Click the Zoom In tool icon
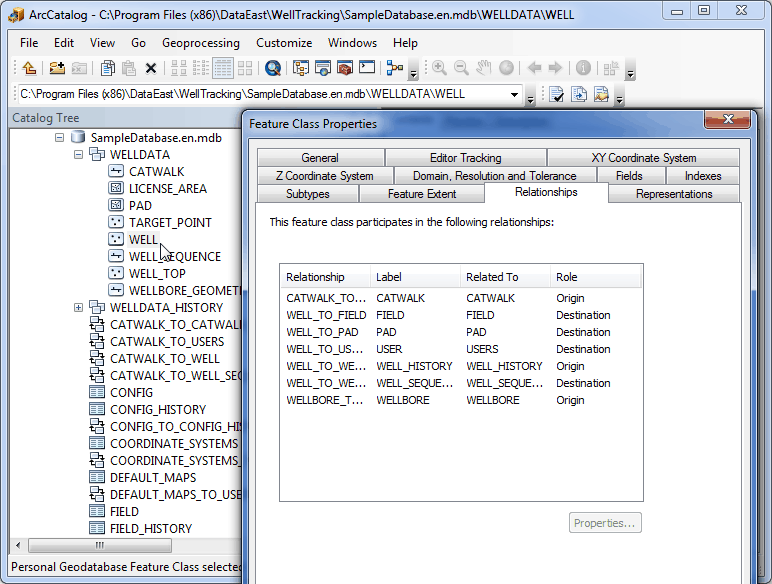Screen dimensions: 772x584 coord(439,68)
